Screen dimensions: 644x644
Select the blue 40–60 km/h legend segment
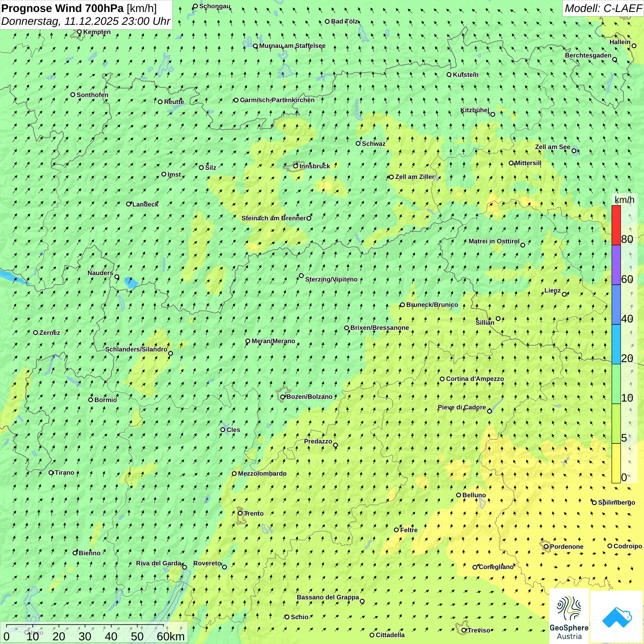pyautogui.click(x=616, y=305)
